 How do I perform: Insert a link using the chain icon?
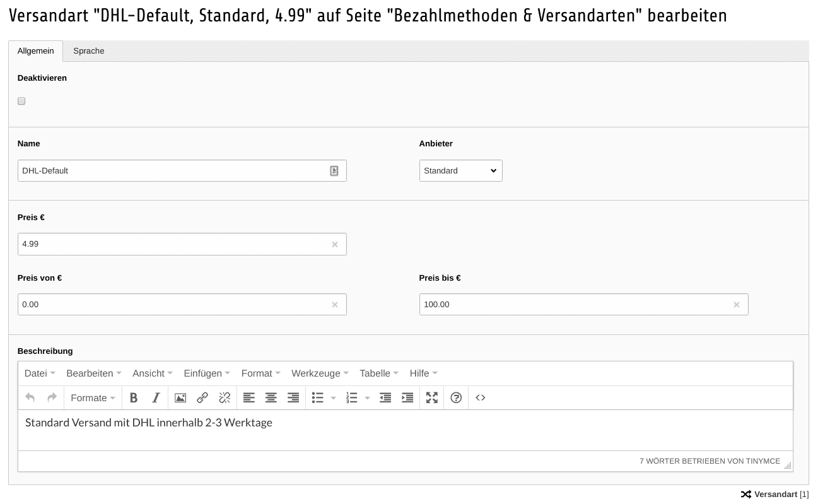coord(202,397)
